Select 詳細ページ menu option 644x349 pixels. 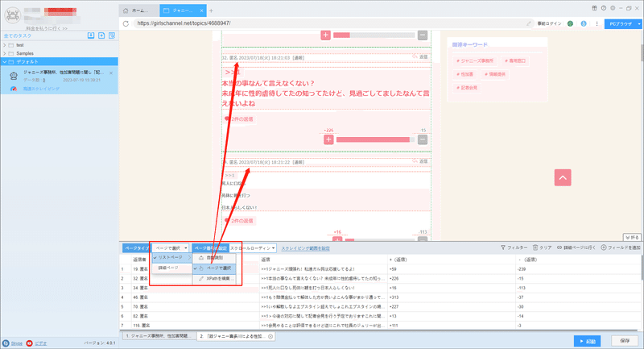coord(171,268)
